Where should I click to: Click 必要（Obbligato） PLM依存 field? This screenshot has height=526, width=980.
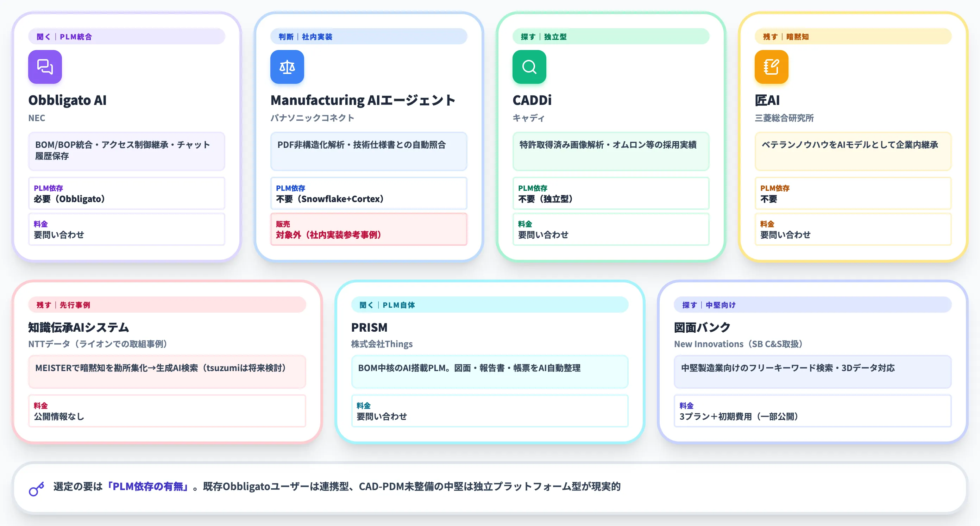pyautogui.click(x=127, y=193)
